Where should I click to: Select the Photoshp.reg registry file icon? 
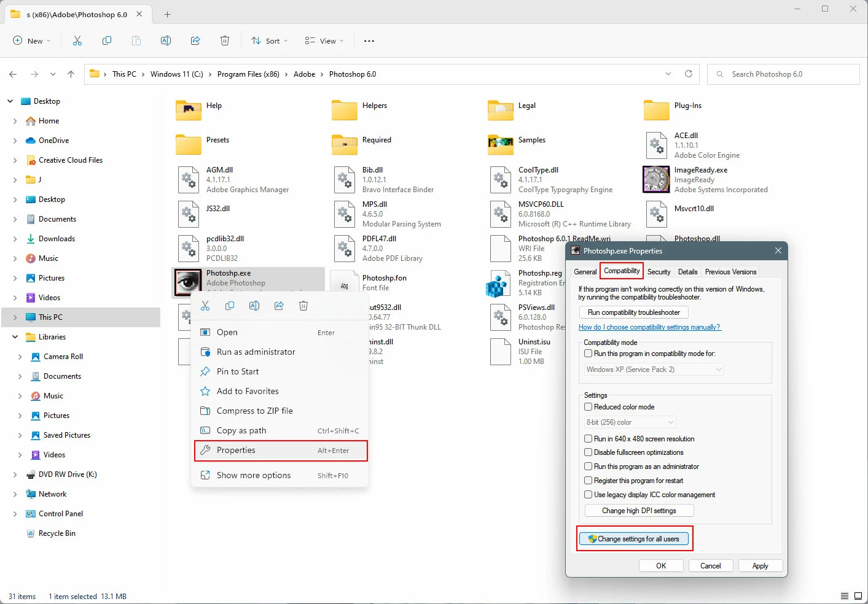497,283
